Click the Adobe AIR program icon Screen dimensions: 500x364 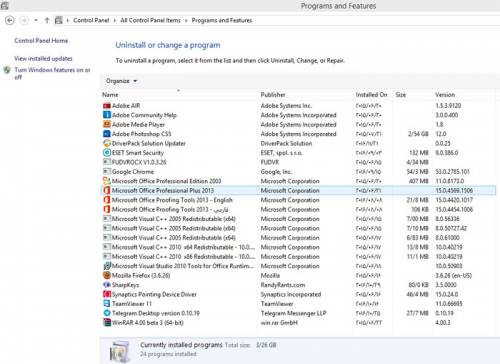[107, 106]
